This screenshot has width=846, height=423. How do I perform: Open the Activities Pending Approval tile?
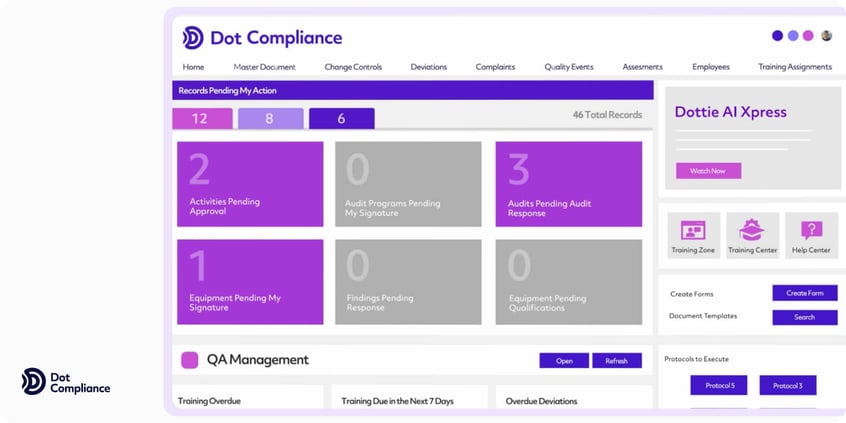(x=250, y=184)
